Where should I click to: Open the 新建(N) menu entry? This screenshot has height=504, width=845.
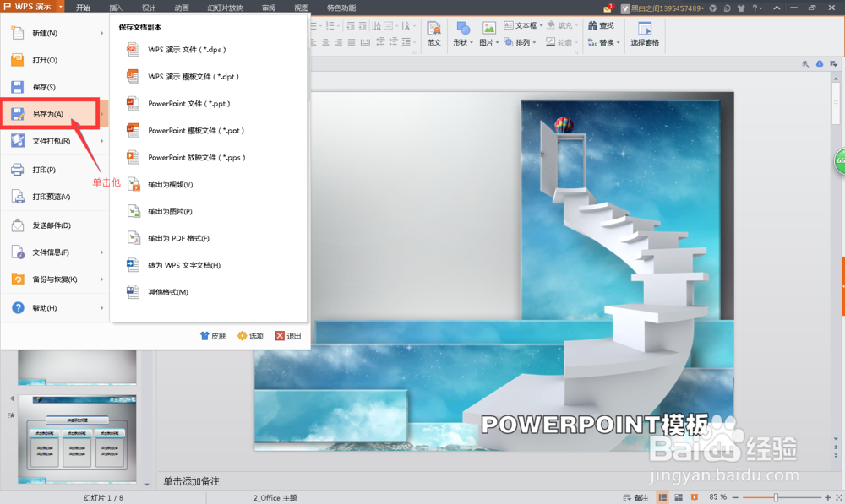click(x=54, y=33)
